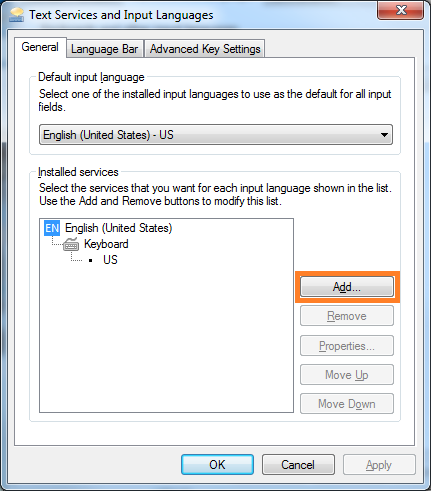Select the EN language badge icon
Image resolution: width=431 pixels, height=491 pixels.
[52, 228]
